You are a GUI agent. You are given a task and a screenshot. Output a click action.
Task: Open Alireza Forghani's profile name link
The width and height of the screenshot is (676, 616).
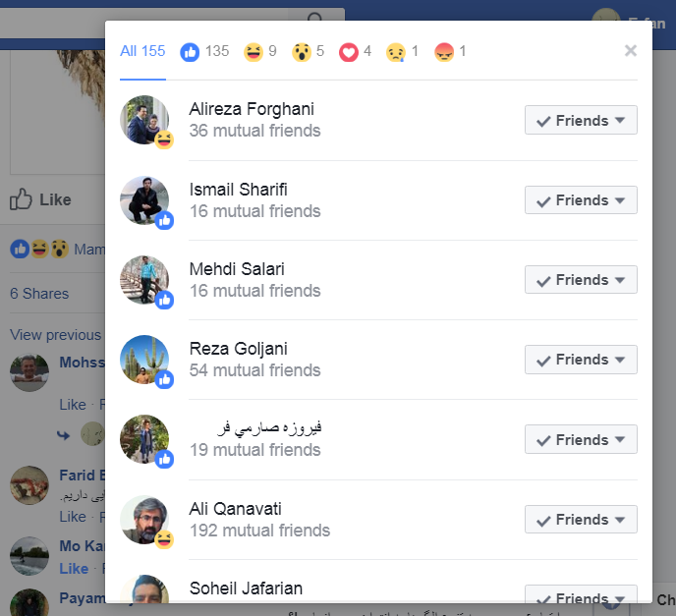pyautogui.click(x=252, y=109)
